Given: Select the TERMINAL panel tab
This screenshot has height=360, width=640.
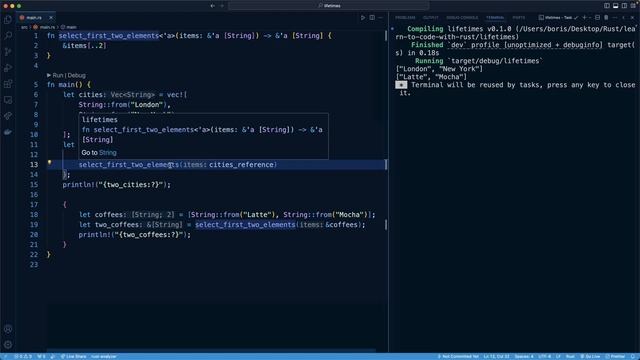Looking at the screenshot, I should pos(495,18).
